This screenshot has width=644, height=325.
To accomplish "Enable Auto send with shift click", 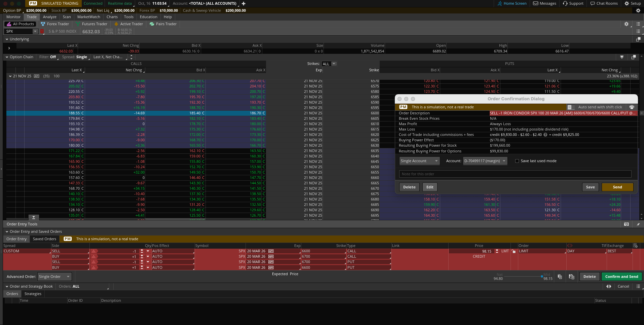I will pyautogui.click(x=570, y=107).
